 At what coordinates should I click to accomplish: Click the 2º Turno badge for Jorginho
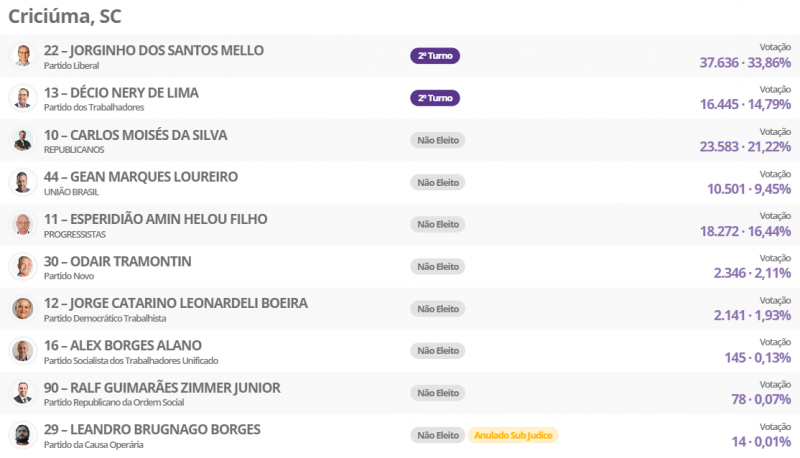[435, 56]
